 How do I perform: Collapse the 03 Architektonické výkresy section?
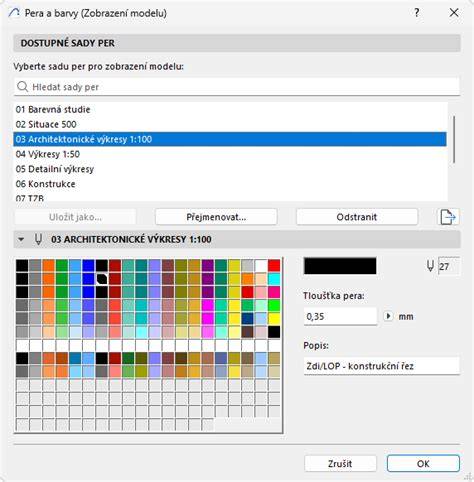pyautogui.click(x=21, y=239)
